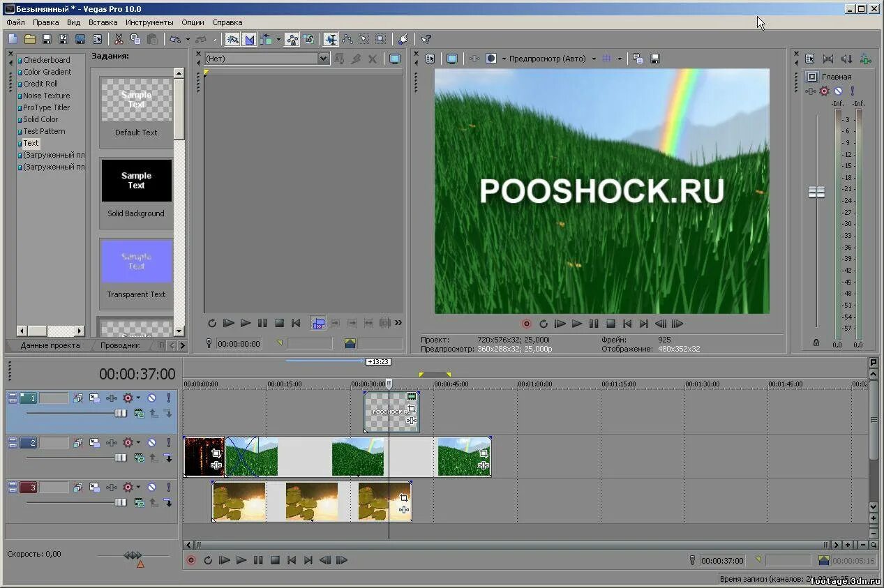
Task: Open video preview on external monitor
Action: coord(451,59)
